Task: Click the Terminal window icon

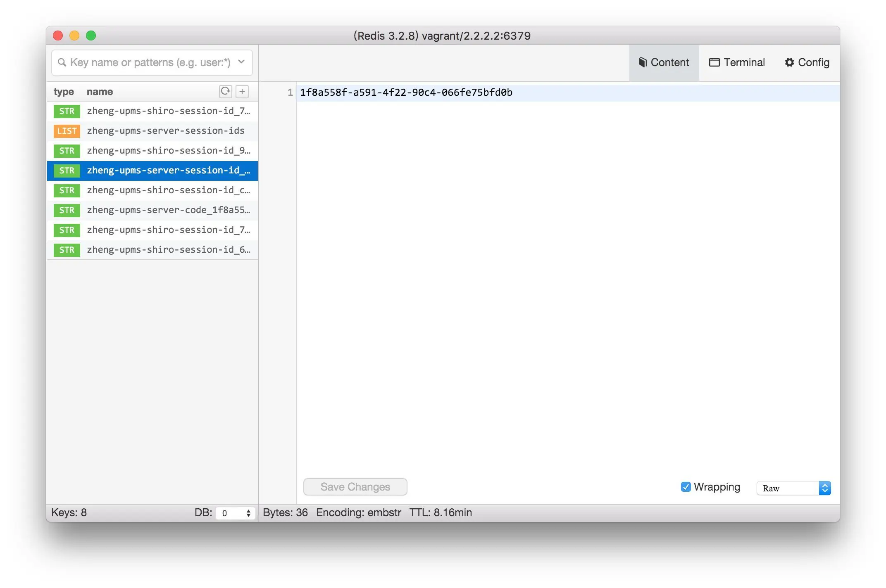Action: click(714, 62)
